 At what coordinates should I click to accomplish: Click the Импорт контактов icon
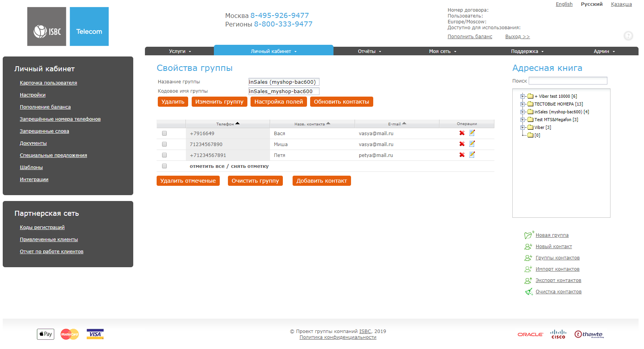[528, 269]
